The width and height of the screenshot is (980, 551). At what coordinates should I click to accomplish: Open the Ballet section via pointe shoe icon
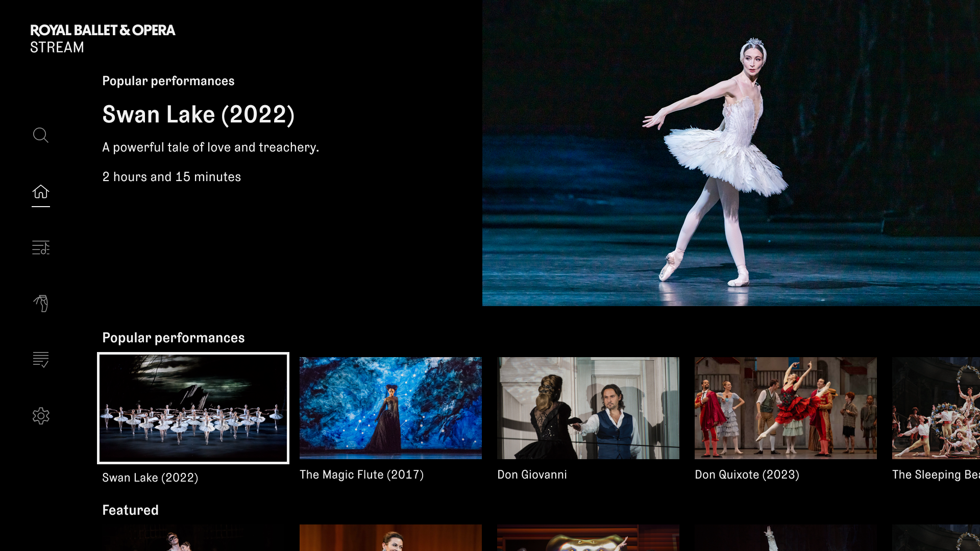pos(40,303)
